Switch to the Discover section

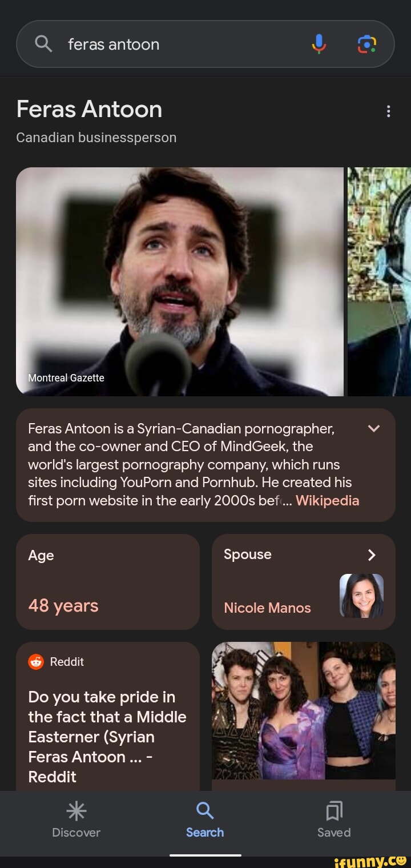(x=76, y=822)
